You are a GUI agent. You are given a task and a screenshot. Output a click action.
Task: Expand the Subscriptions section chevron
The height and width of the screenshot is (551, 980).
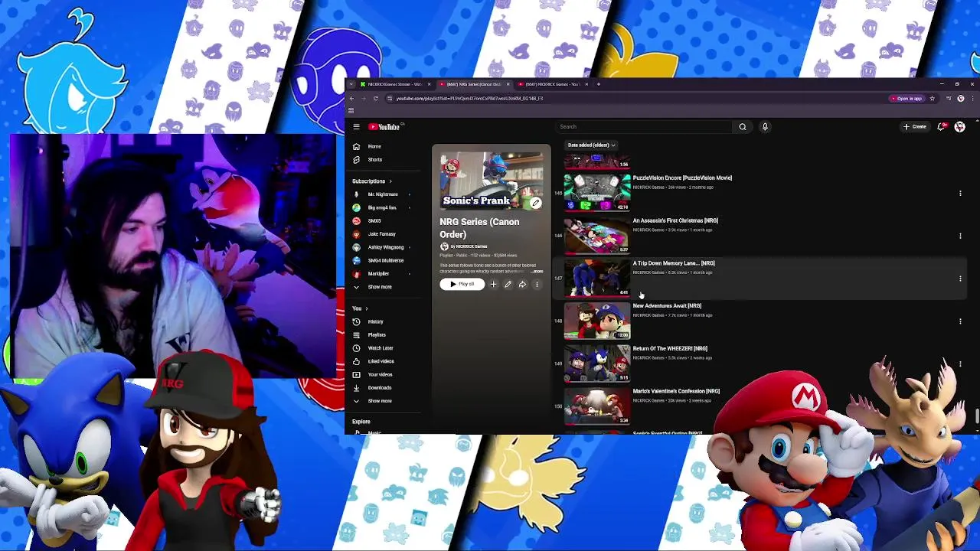coord(390,181)
